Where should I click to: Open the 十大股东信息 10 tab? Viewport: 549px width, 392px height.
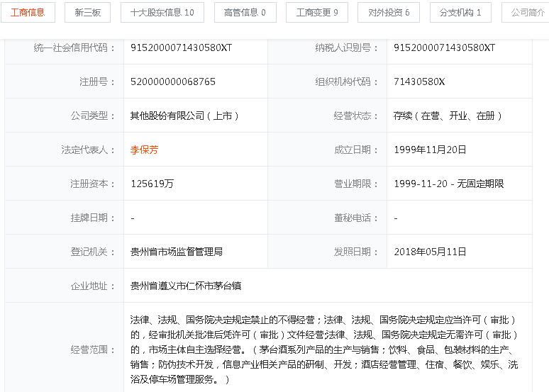(x=162, y=13)
